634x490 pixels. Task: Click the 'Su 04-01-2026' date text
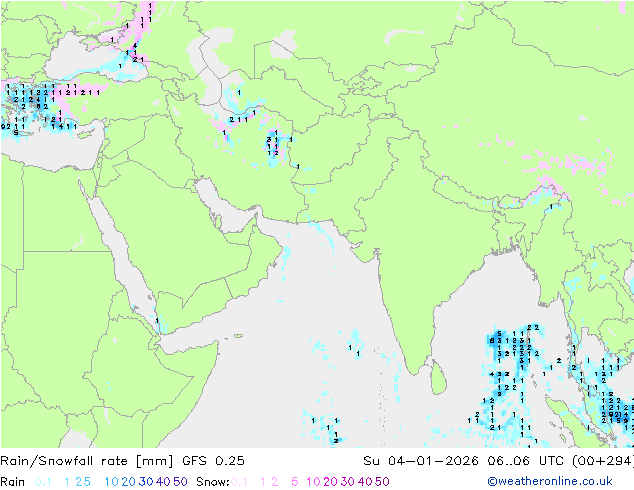[421, 461]
